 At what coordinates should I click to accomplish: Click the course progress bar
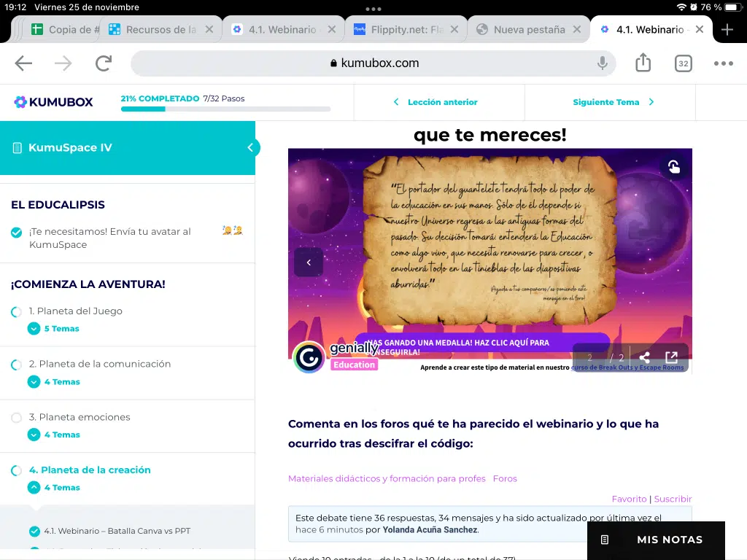pyautogui.click(x=225, y=109)
